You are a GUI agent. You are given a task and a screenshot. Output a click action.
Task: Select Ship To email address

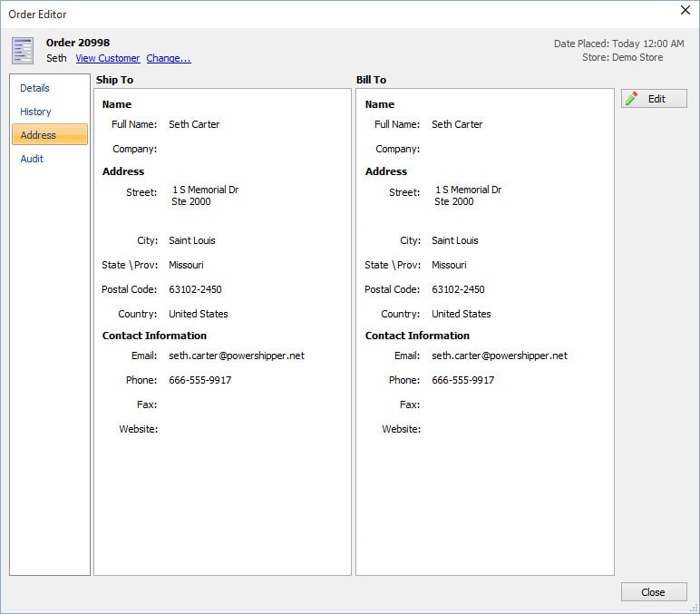click(x=237, y=356)
